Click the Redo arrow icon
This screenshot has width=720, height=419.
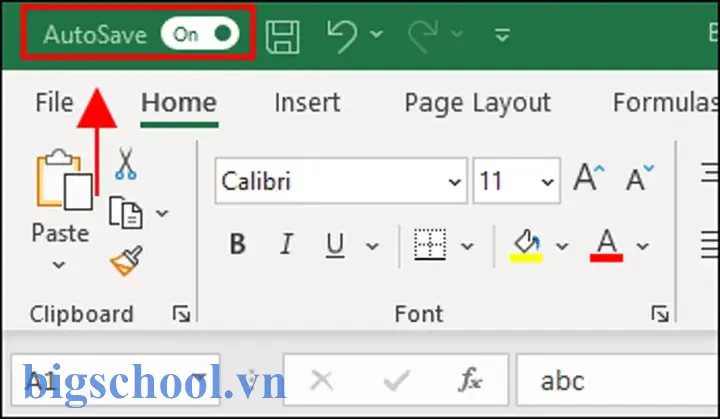point(423,35)
